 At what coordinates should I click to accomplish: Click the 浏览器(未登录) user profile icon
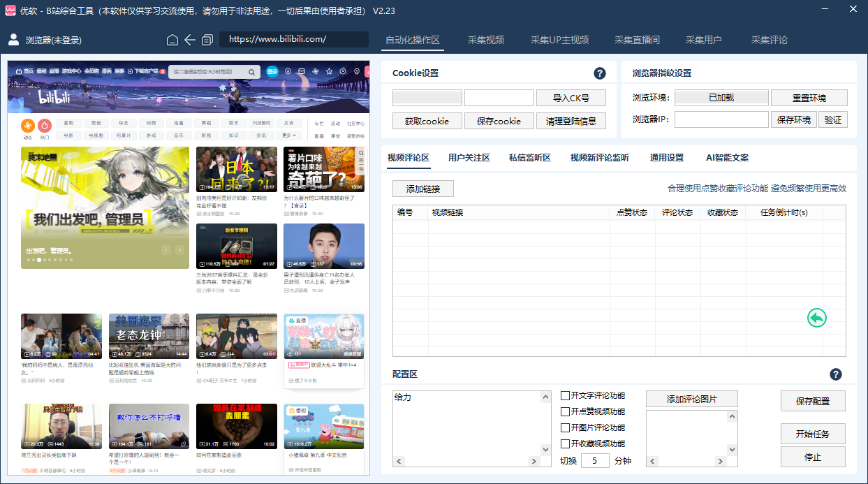click(x=14, y=40)
